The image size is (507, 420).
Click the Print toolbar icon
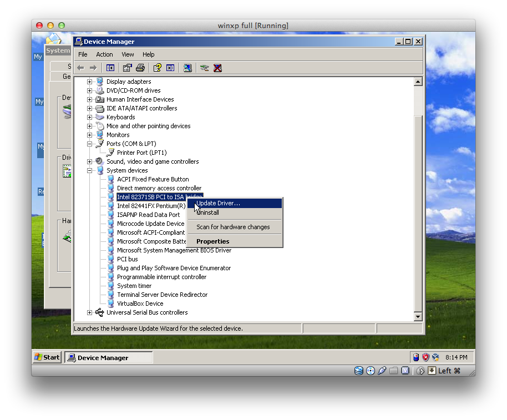[x=140, y=68]
